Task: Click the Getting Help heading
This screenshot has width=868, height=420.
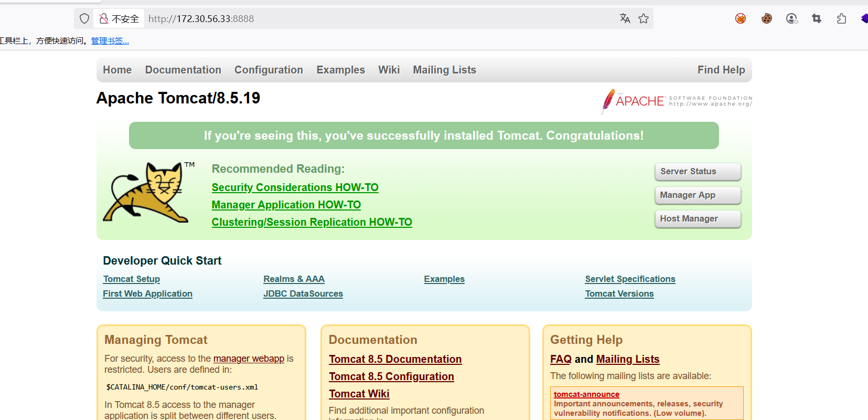Action: (x=586, y=340)
